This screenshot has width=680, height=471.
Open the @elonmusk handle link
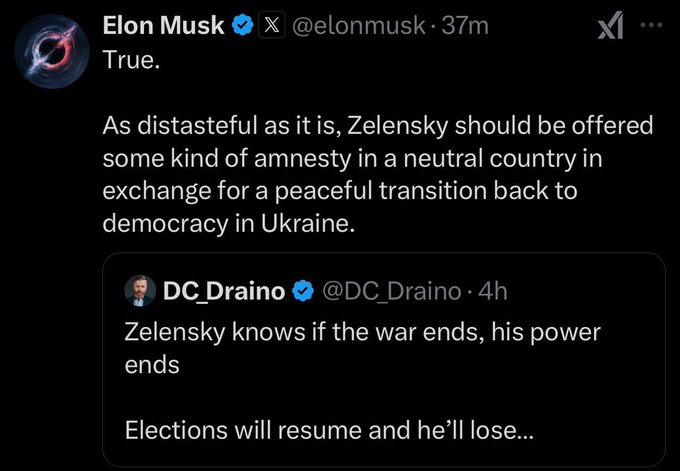pyautogui.click(x=358, y=26)
